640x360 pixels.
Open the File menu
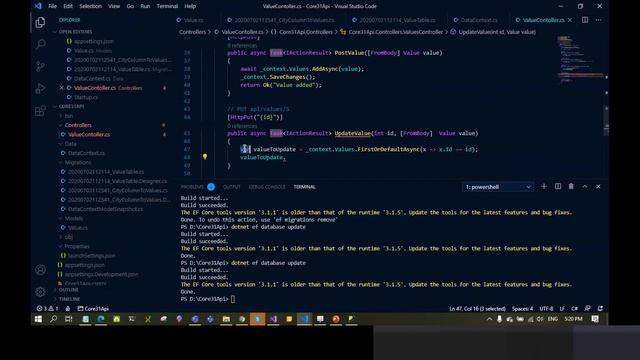point(52,6)
